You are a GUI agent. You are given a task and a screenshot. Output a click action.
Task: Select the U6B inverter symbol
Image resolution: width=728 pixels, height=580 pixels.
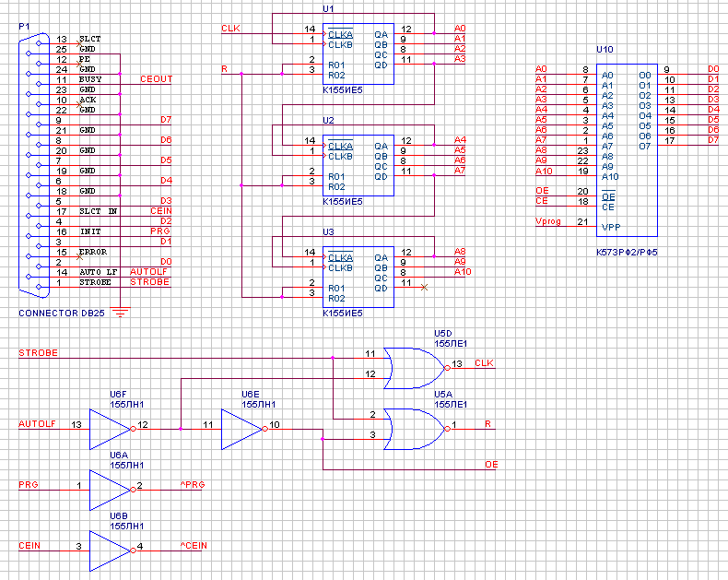pyautogui.click(x=109, y=547)
